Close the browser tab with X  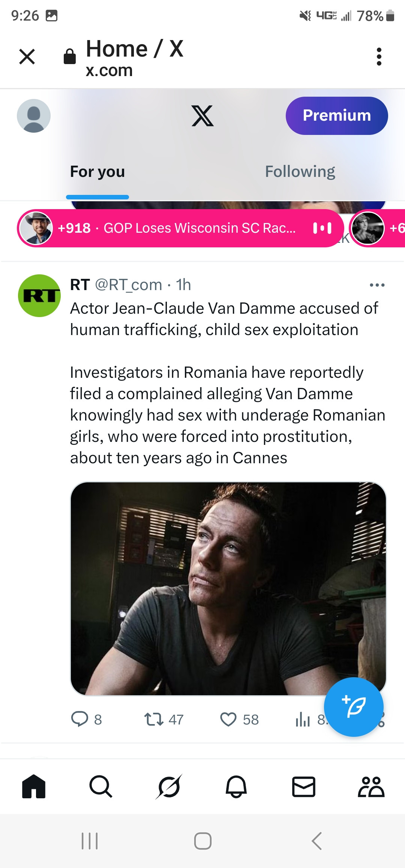(x=27, y=57)
